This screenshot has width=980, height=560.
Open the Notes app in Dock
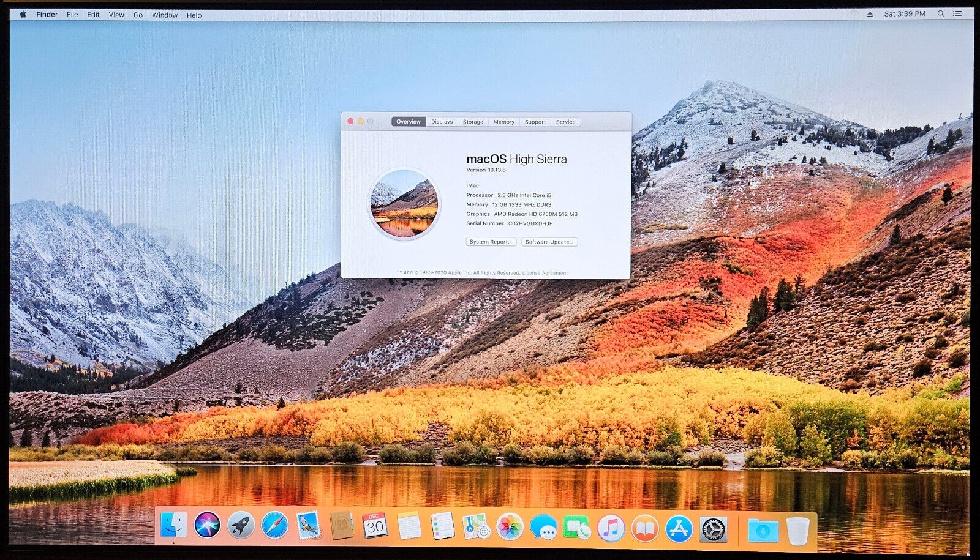tap(409, 526)
